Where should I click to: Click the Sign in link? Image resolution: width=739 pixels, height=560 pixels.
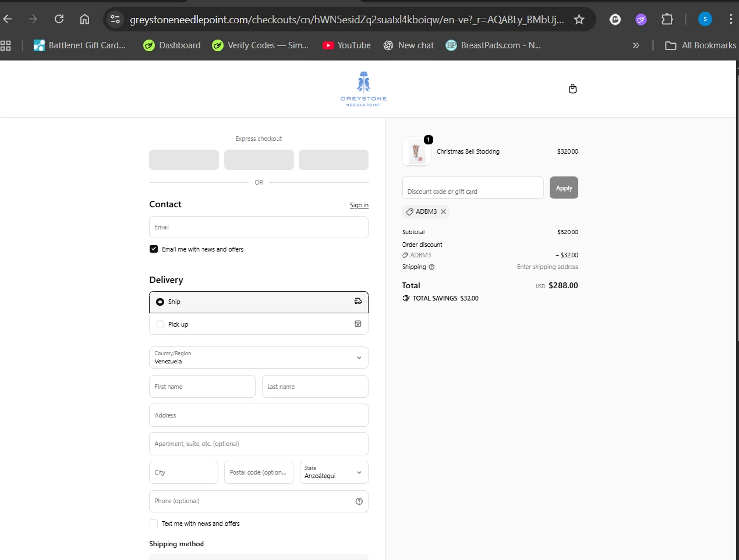point(359,205)
